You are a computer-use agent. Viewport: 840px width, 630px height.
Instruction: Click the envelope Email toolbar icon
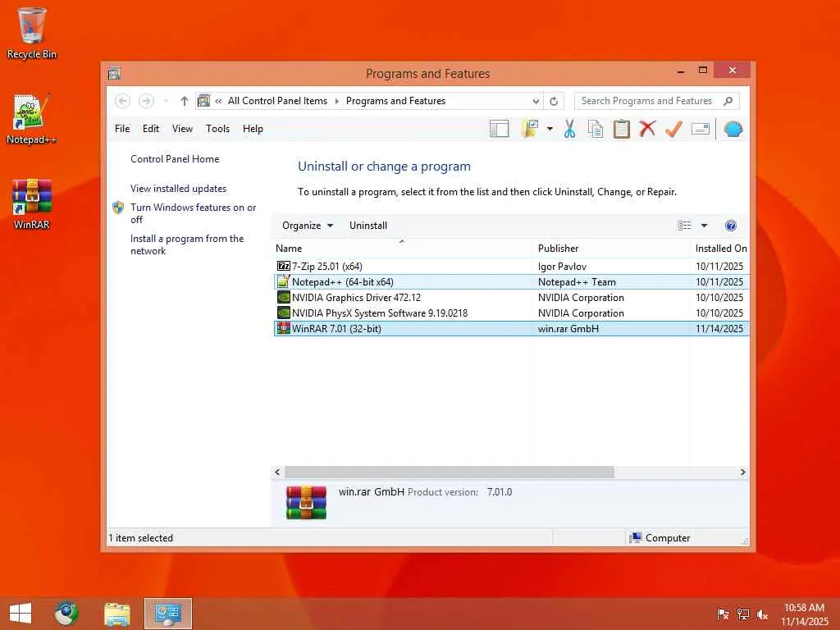(x=701, y=129)
